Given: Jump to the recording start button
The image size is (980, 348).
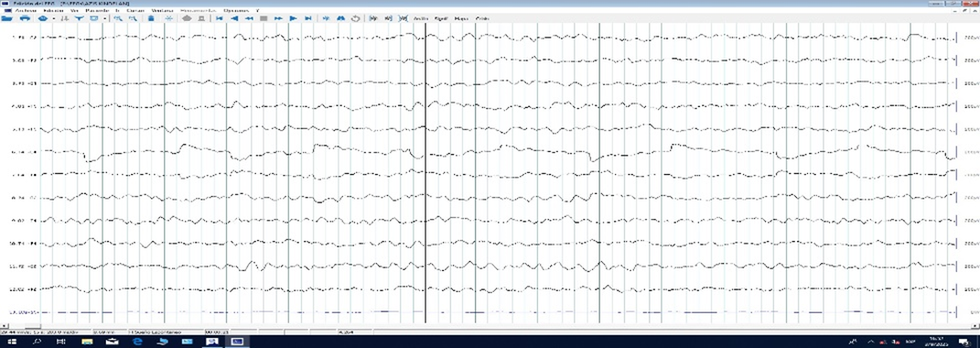Looking at the screenshot, I should 219,19.
